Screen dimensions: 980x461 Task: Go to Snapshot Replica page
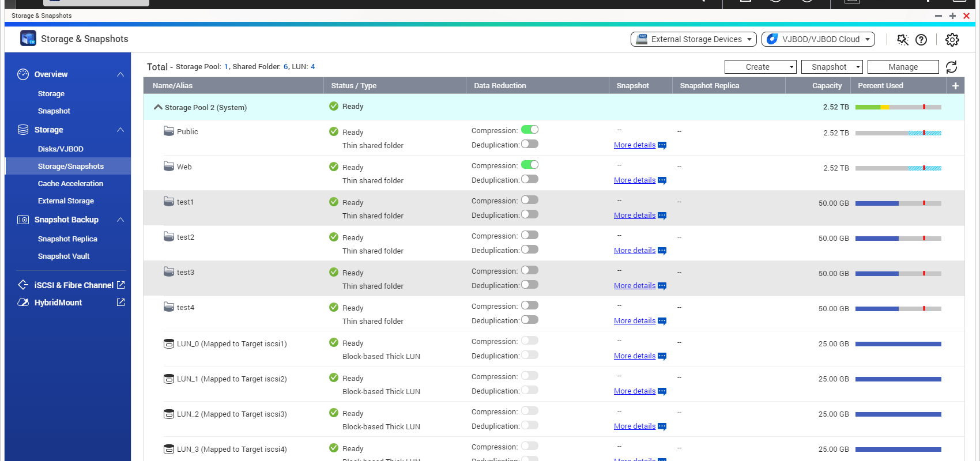coord(67,239)
